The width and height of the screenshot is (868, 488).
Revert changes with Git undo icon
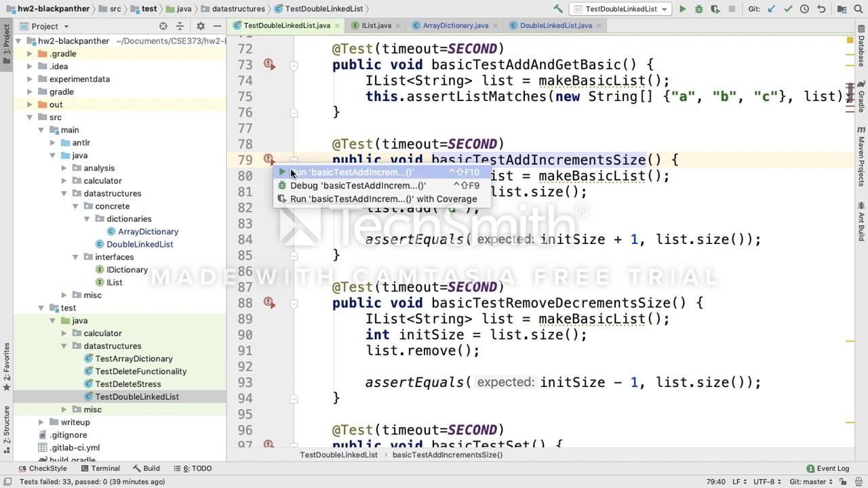[x=821, y=9]
